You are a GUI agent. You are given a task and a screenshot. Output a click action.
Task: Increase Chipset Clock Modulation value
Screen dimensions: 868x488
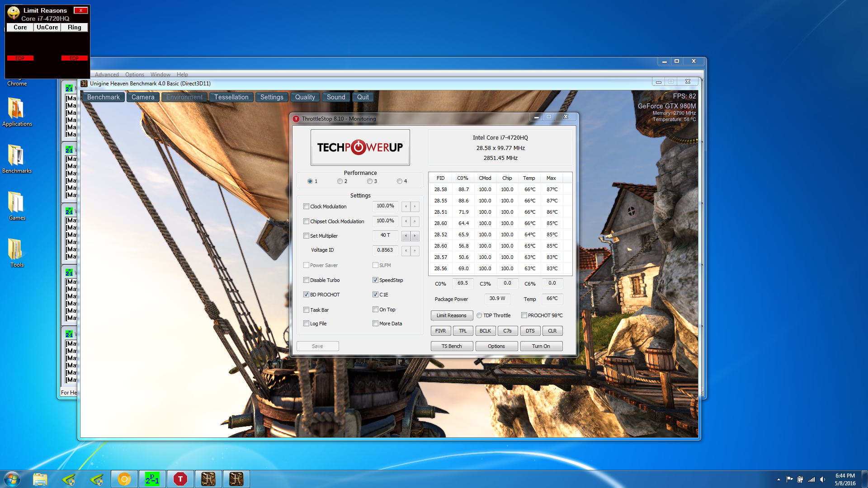point(415,221)
